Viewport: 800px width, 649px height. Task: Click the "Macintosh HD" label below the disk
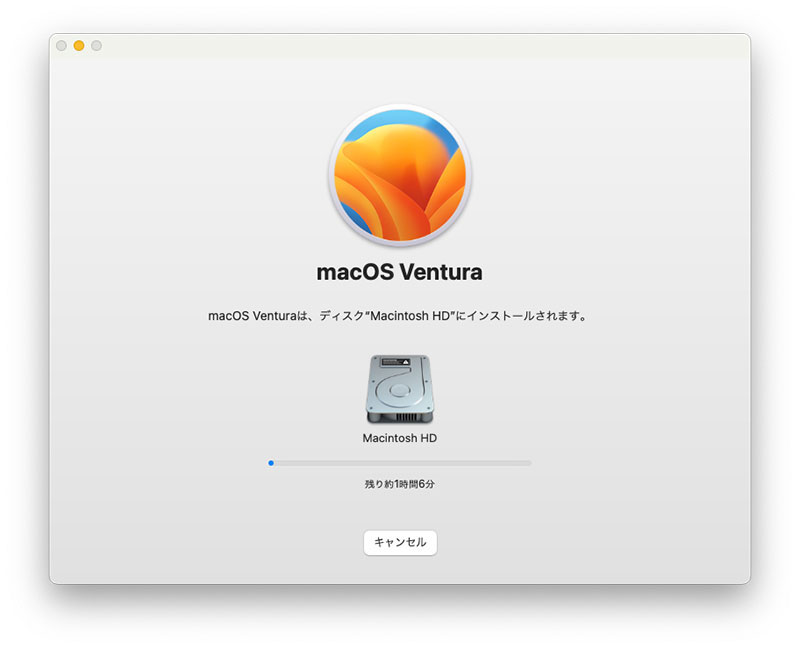tap(400, 438)
